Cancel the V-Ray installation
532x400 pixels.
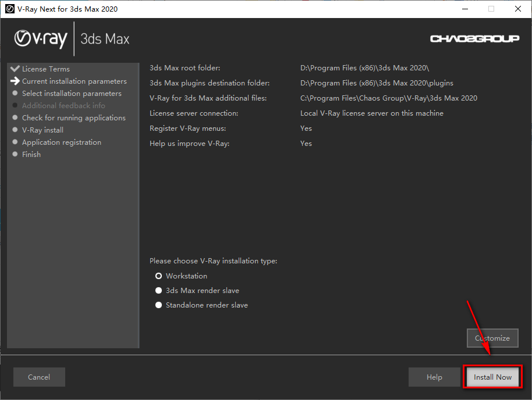(x=38, y=377)
